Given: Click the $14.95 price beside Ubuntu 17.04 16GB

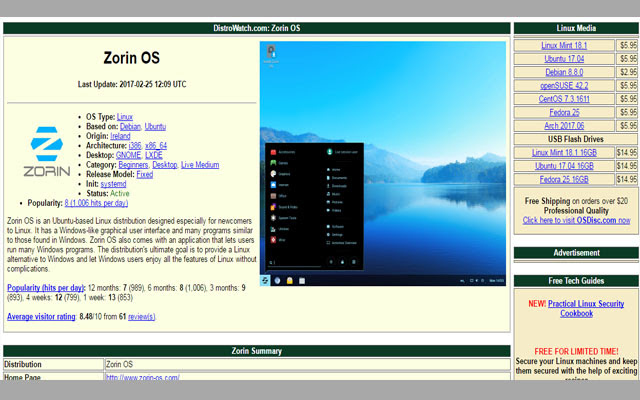Looking at the screenshot, I should coord(627,166).
